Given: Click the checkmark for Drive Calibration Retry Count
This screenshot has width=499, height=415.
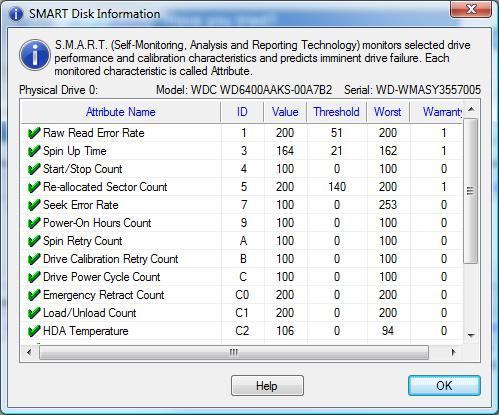Looking at the screenshot, I should click(x=34, y=259).
